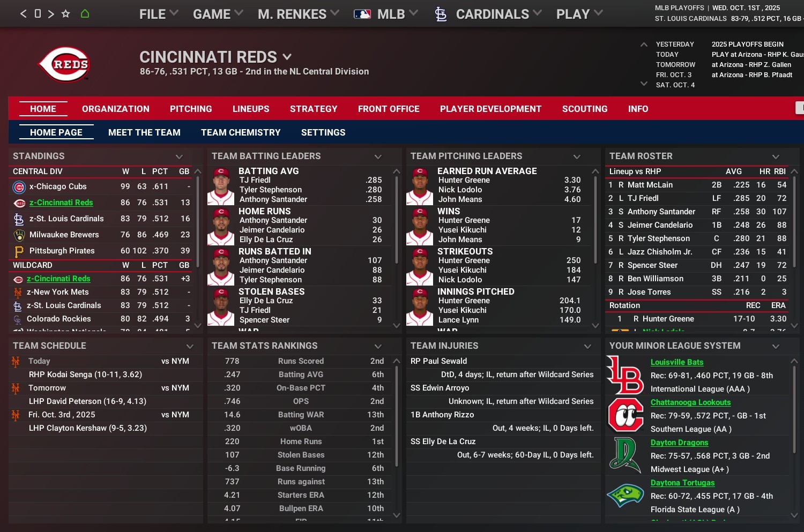
Task: Expand the Team Injuries panel dropdown
Action: click(x=587, y=346)
